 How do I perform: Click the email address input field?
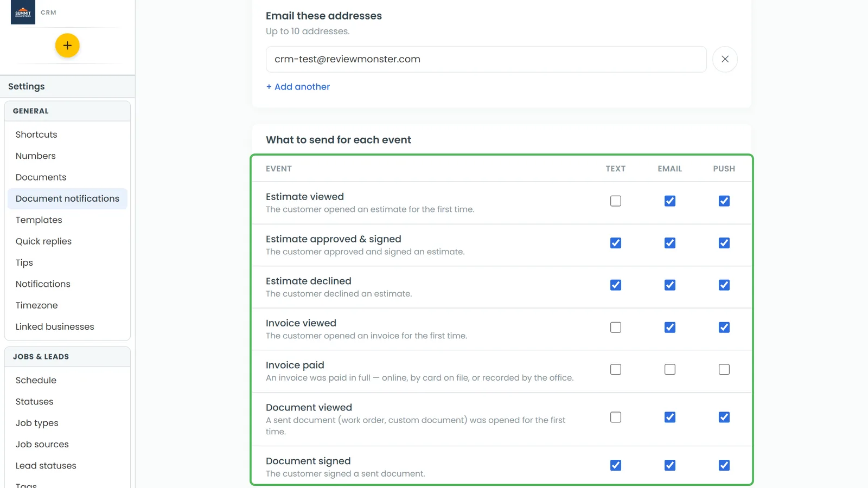pyautogui.click(x=486, y=59)
